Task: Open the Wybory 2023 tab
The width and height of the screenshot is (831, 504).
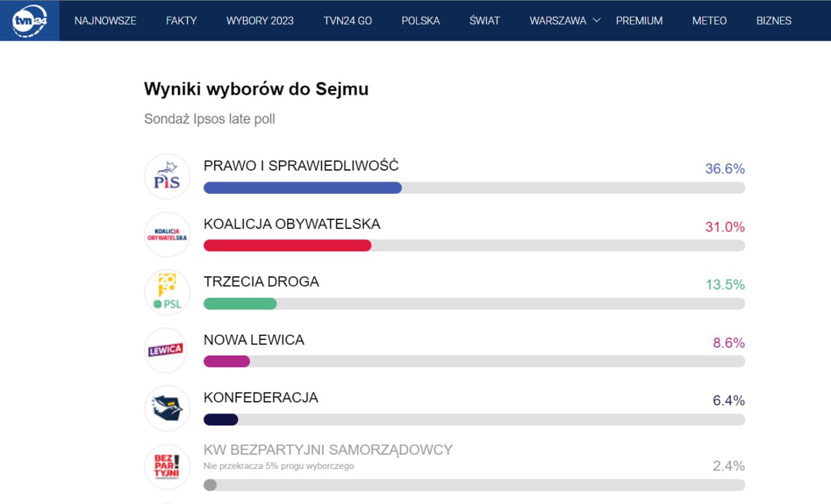Action: tap(260, 21)
